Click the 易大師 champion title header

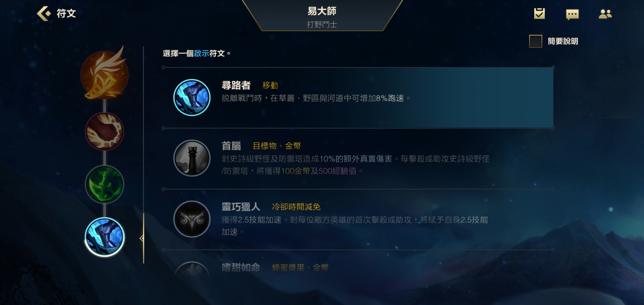click(x=322, y=11)
